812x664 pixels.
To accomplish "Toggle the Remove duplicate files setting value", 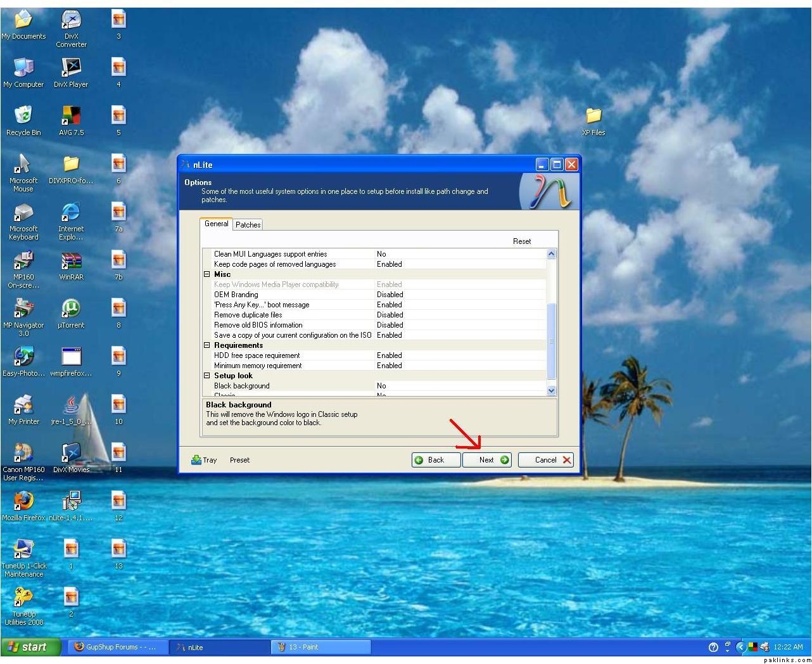I will (390, 315).
